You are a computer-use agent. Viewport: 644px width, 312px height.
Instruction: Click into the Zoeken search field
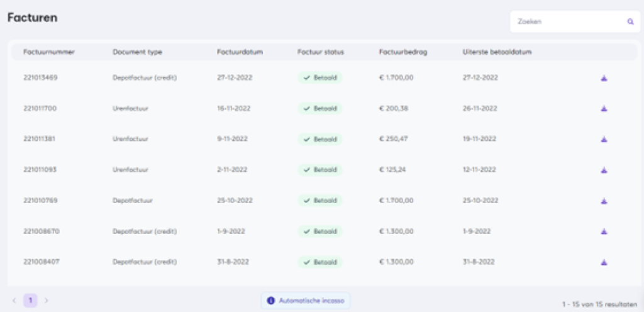[x=566, y=21]
